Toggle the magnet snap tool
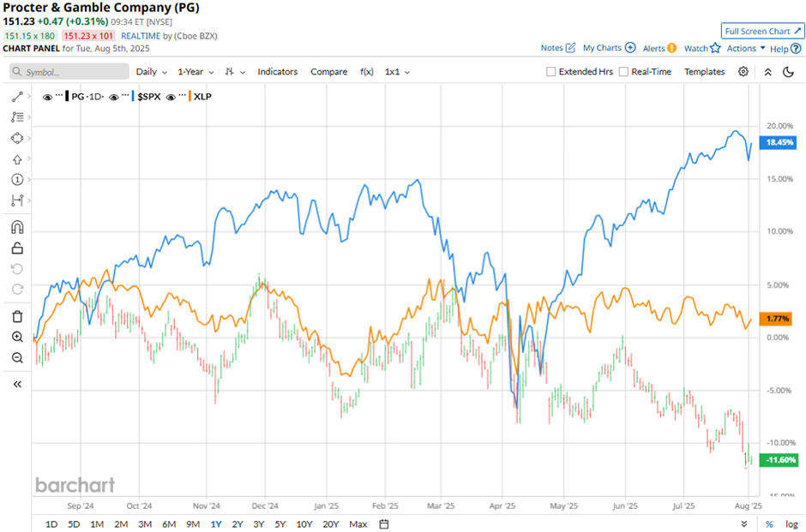Image resolution: width=806 pixels, height=532 pixels. coord(17,227)
